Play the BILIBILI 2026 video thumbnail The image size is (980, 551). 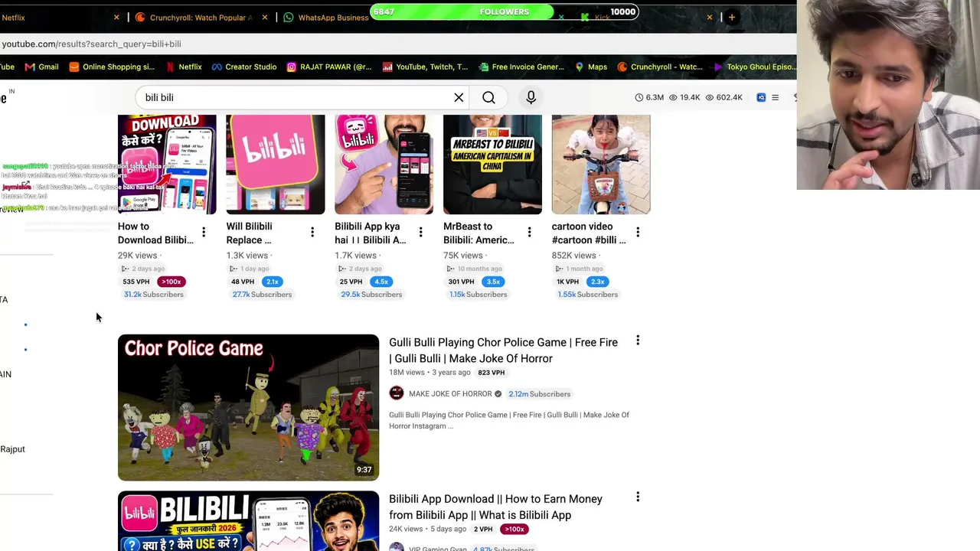click(x=248, y=521)
